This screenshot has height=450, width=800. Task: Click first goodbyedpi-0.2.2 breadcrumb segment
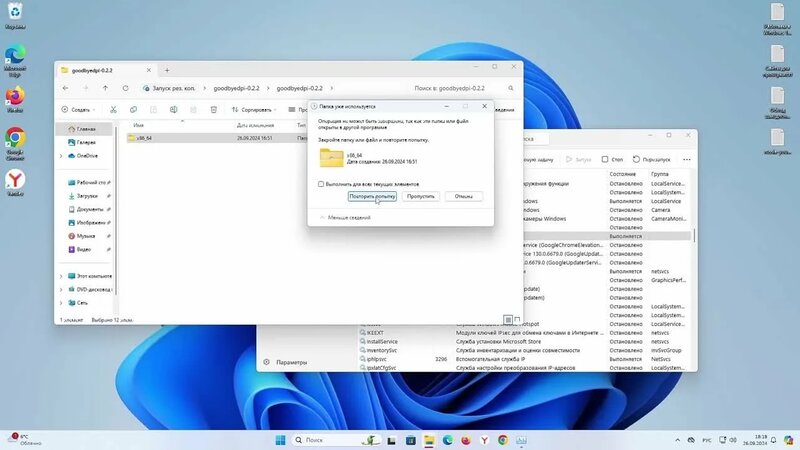pyautogui.click(x=236, y=88)
